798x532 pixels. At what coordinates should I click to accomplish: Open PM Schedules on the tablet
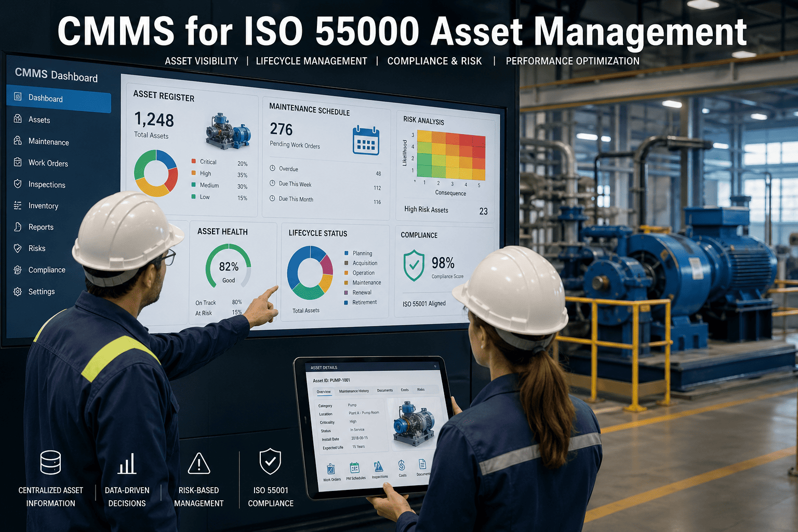coord(355,468)
